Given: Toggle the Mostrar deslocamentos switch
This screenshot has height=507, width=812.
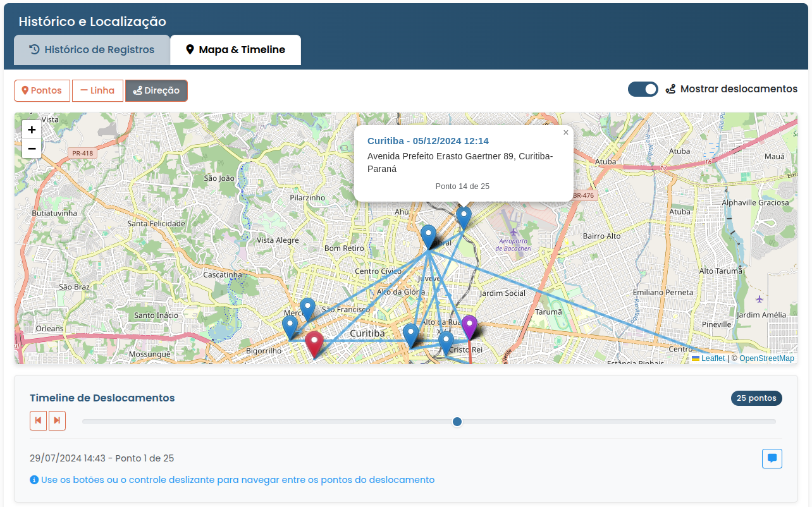Looking at the screenshot, I should pyautogui.click(x=643, y=89).
